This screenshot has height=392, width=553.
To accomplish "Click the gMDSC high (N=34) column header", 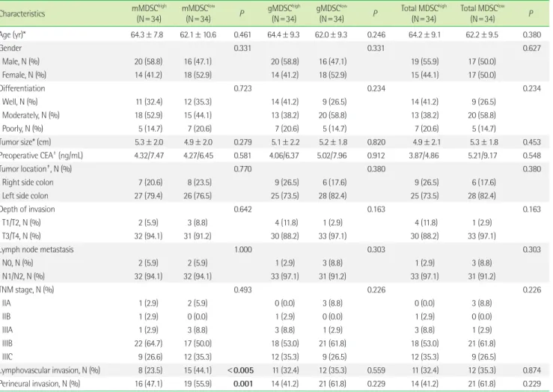I will tap(284, 13).
